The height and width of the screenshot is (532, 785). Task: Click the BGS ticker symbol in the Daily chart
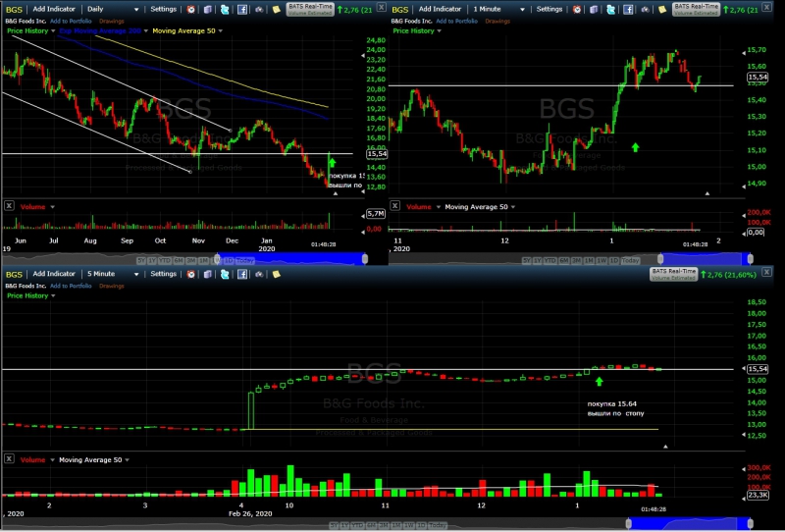point(14,10)
